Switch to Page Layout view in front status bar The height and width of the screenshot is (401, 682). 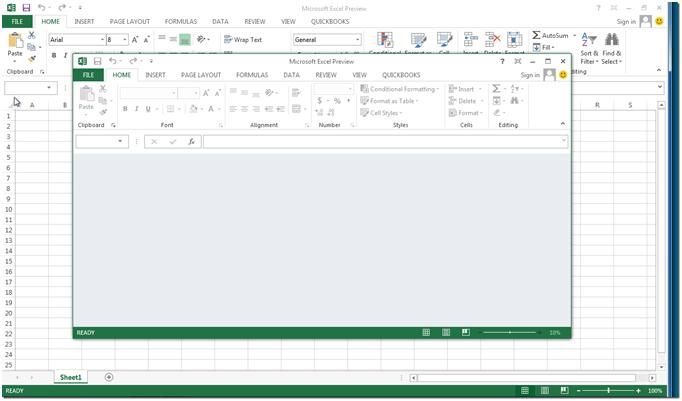point(446,332)
